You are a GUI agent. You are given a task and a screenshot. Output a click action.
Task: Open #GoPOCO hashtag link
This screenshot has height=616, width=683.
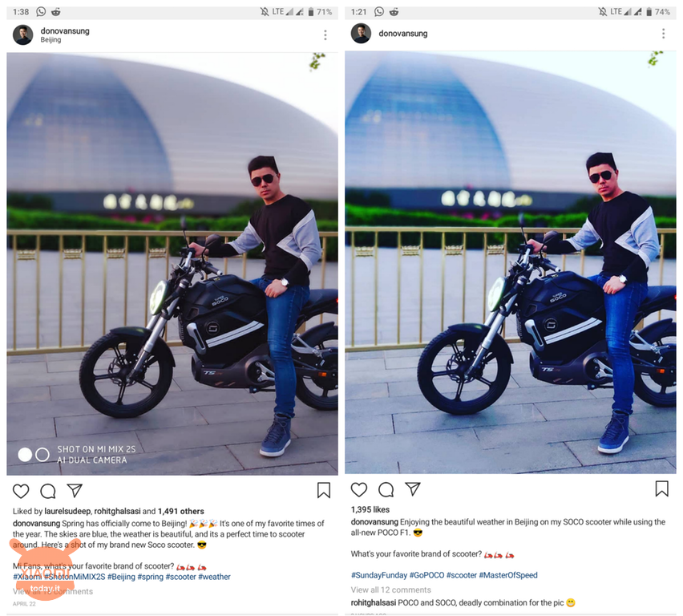point(426,575)
